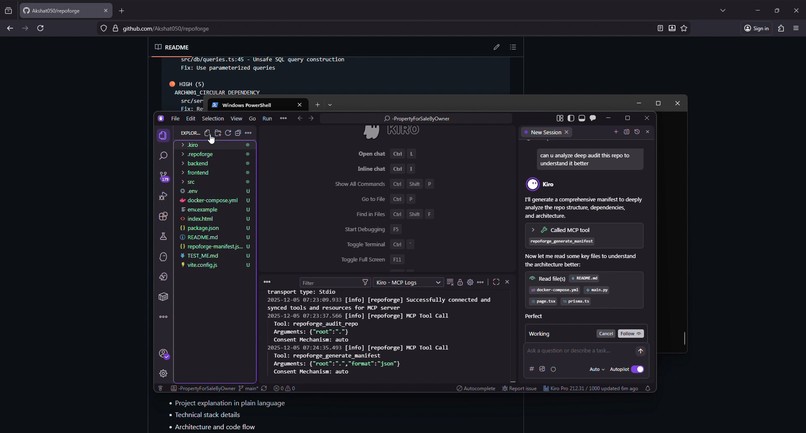The image size is (806, 433).
Task: Select the New Session chat tab
Action: point(546,132)
